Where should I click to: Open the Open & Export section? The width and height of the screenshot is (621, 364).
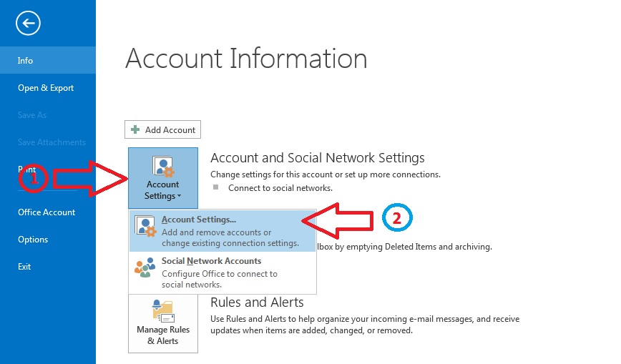tap(47, 87)
